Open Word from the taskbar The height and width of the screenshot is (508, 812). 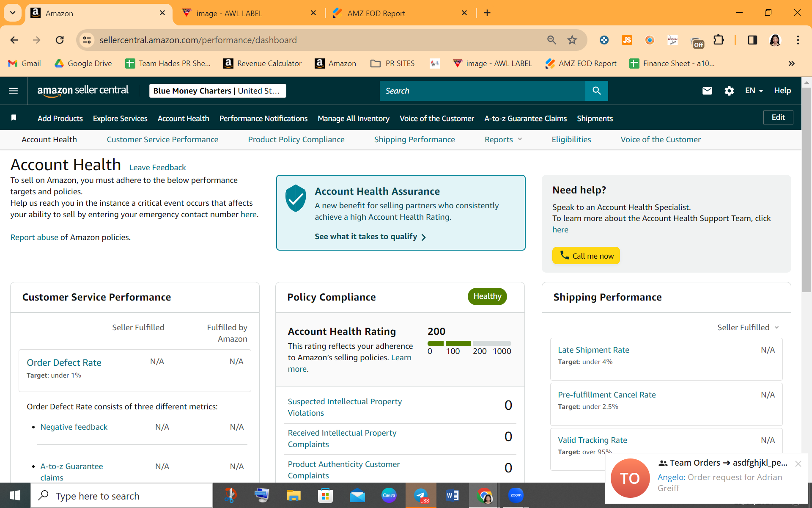coord(452,495)
